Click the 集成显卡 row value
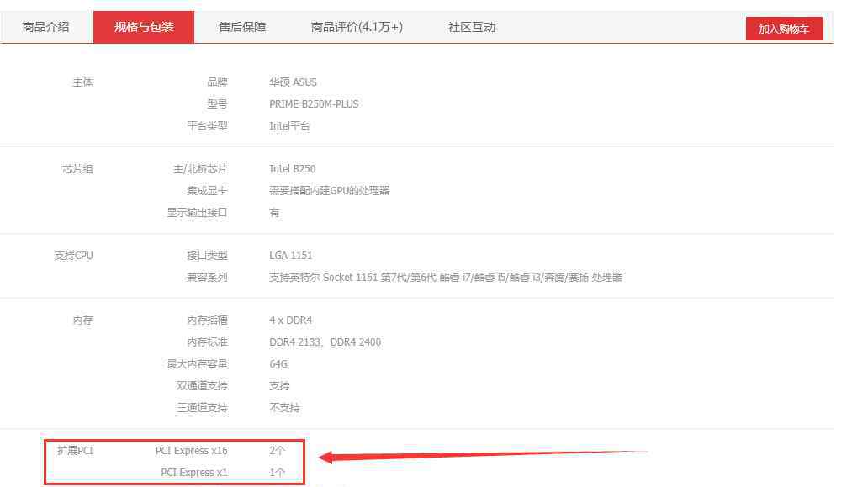 click(330, 191)
